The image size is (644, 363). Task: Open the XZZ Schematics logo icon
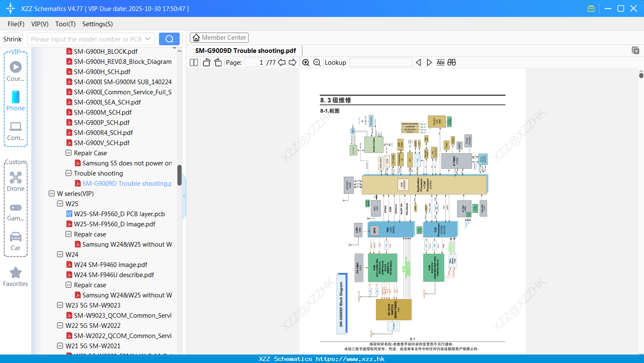(x=11, y=8)
